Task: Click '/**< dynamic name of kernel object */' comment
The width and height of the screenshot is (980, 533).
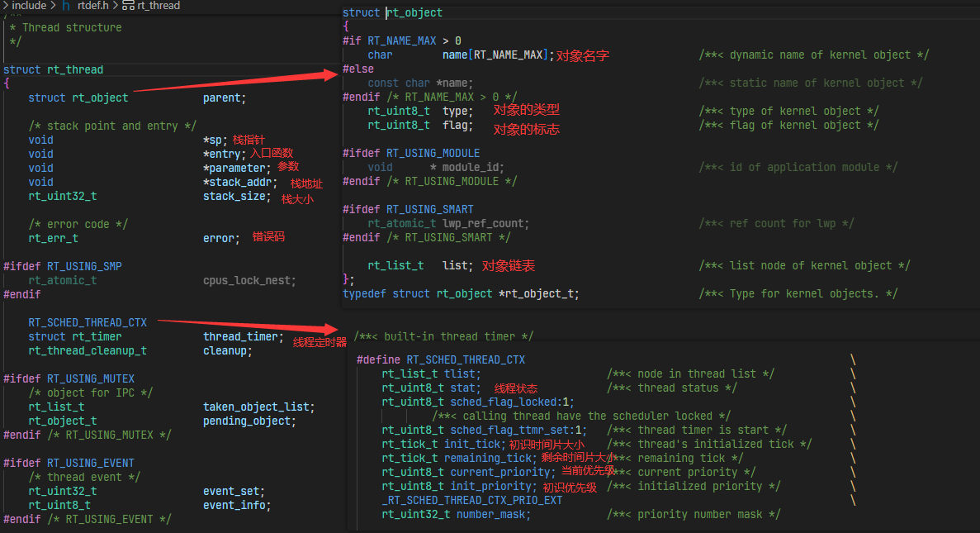Action: pos(814,55)
